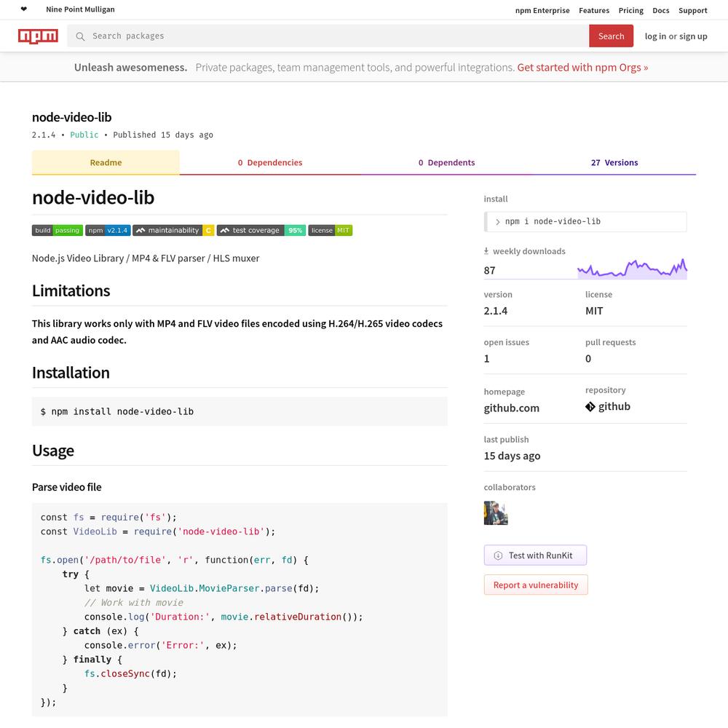Click the open issues value 1
The height and width of the screenshot is (728, 728).
click(x=486, y=358)
